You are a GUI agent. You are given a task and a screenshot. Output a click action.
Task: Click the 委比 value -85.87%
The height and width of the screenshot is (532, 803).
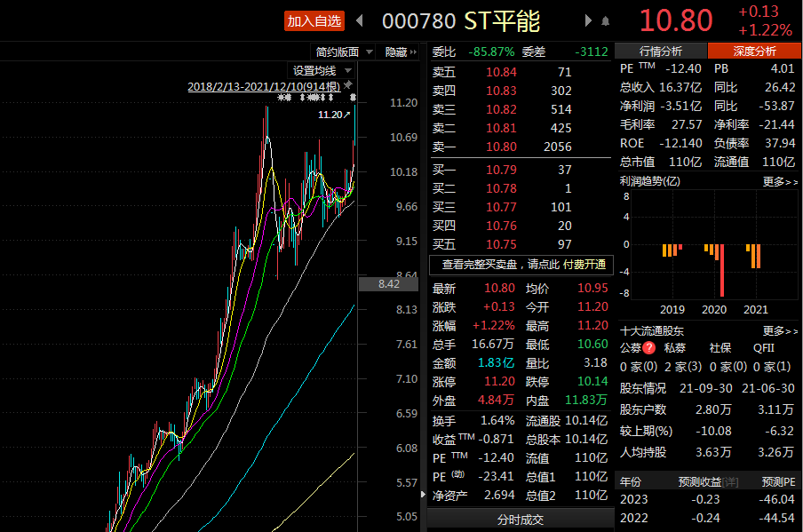click(x=491, y=52)
